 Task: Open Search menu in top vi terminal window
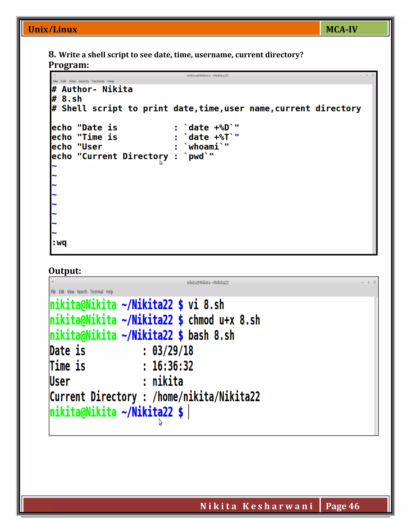83,81
